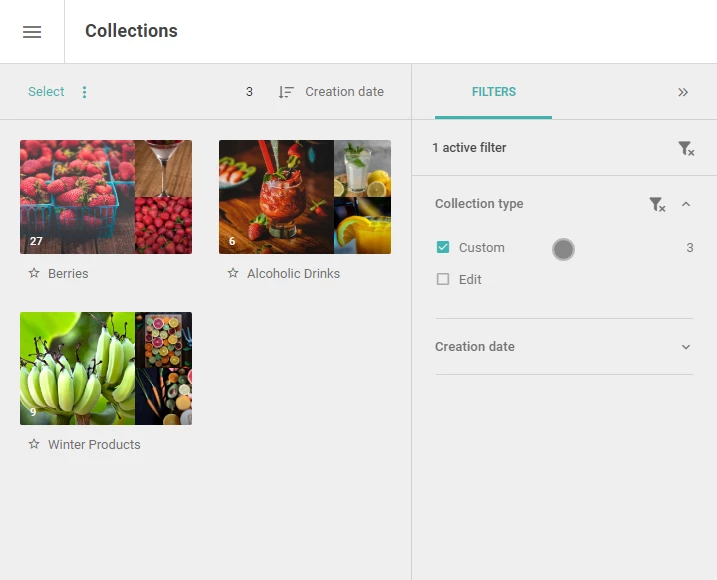Star the Berries collection as favorite
Viewport: 717px width, 580px height.
[34, 273]
